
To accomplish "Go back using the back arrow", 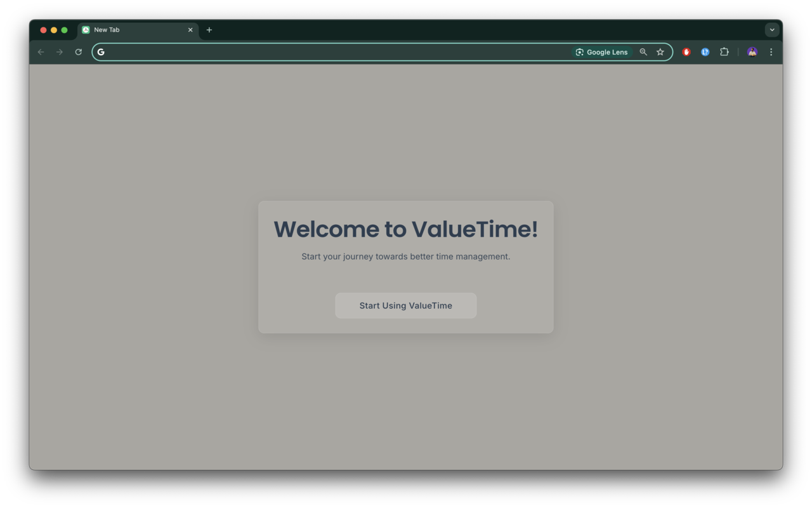I will point(40,51).
